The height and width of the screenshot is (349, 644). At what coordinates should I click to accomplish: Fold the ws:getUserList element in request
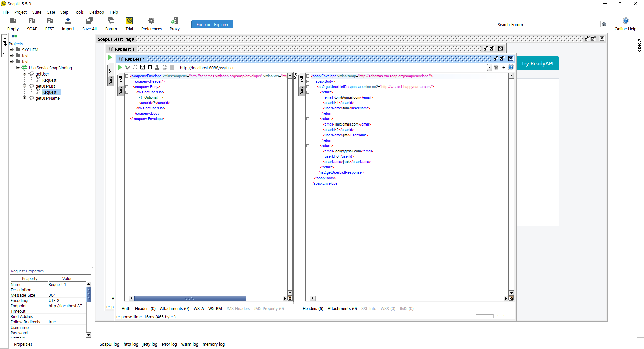click(127, 92)
